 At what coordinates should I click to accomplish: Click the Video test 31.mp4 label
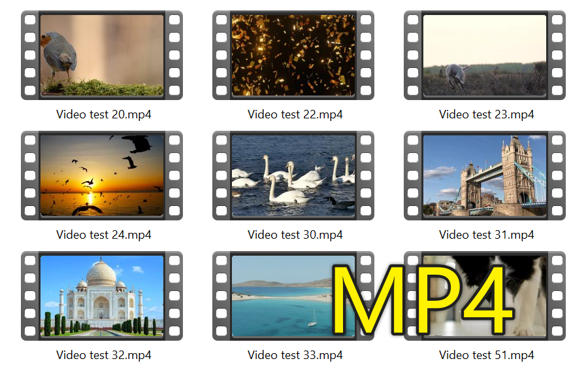pyautogui.click(x=485, y=235)
